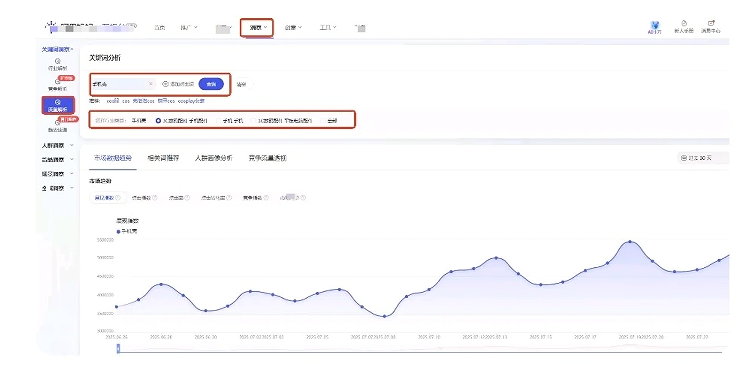Go to 首页 in top navigation
Image resolution: width=746 pixels, height=365 pixels.
coord(159,28)
